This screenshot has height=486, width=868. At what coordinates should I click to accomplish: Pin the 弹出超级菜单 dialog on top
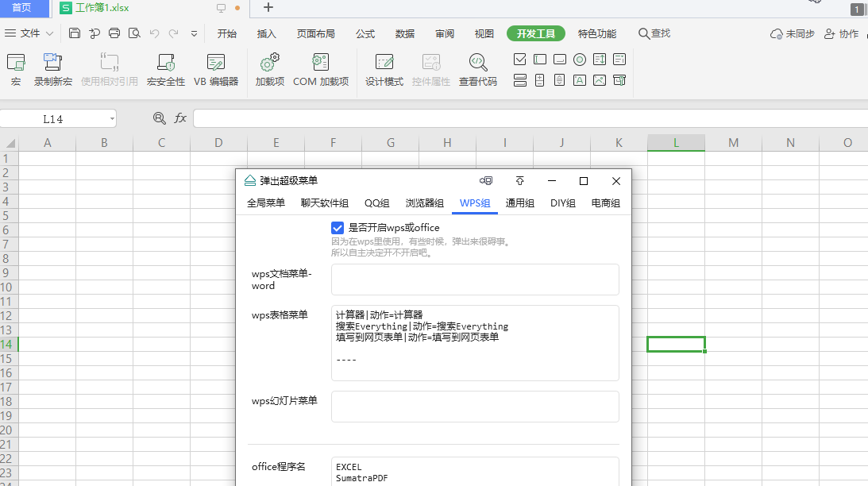[520, 181]
